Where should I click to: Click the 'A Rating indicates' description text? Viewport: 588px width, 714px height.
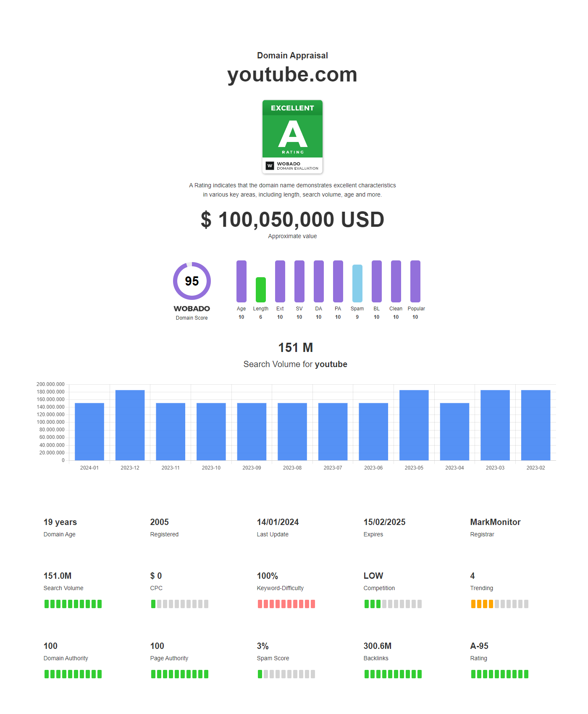click(292, 190)
